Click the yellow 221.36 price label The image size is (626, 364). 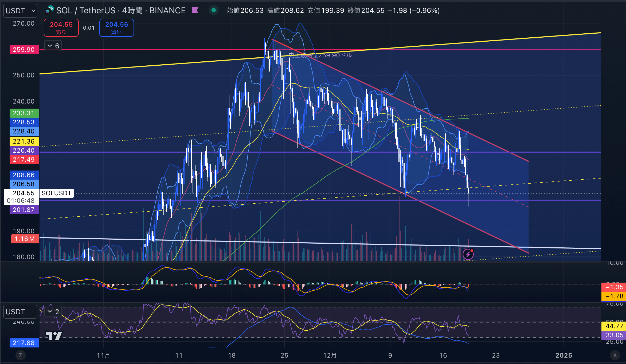click(24, 141)
